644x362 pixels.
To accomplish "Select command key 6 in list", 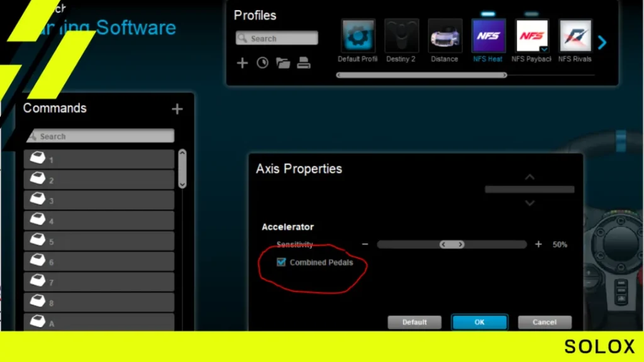I will 99,262.
